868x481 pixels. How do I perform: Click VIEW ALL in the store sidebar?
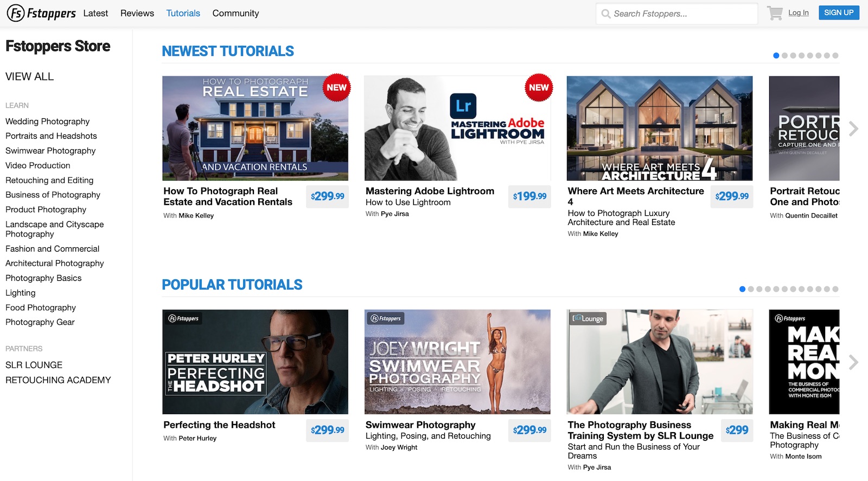29,76
